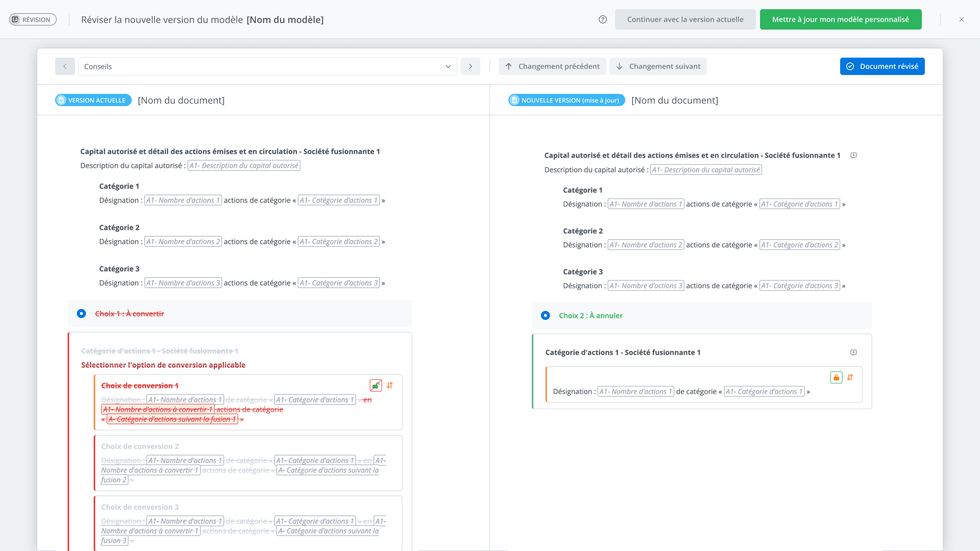Viewport: 980px width, 551px height.
Task: Click the add comment icon beside Catégorie d'actions 1
Action: (x=853, y=353)
